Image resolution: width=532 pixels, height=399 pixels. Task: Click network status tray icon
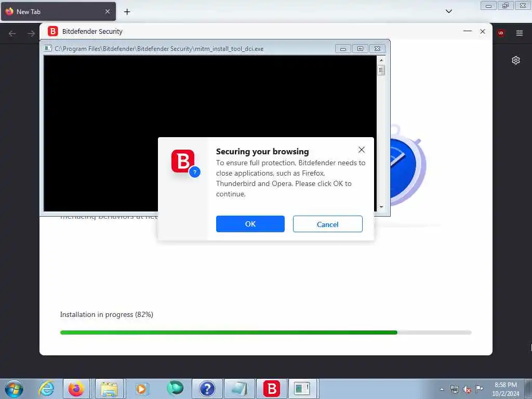(x=455, y=390)
